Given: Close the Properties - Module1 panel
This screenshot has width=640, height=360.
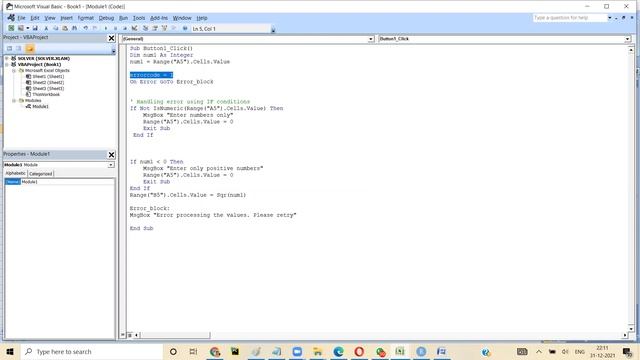Looking at the screenshot, I should tap(111, 155).
